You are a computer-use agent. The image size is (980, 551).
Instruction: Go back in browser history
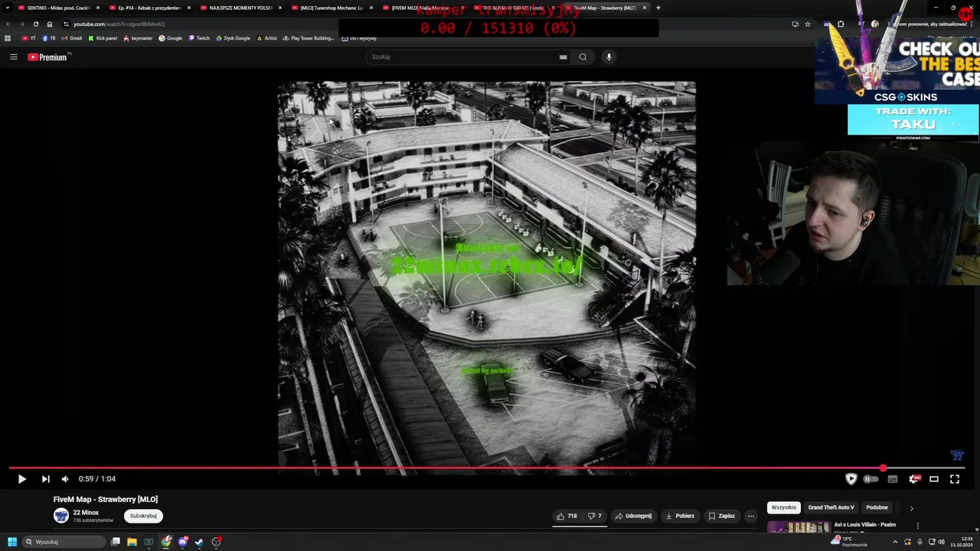tap(8, 24)
